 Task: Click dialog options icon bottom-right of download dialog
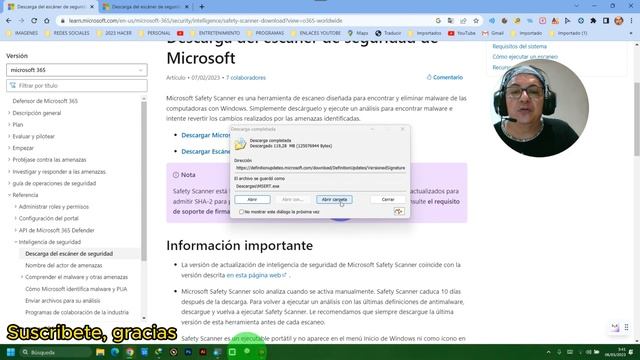tap(399, 211)
